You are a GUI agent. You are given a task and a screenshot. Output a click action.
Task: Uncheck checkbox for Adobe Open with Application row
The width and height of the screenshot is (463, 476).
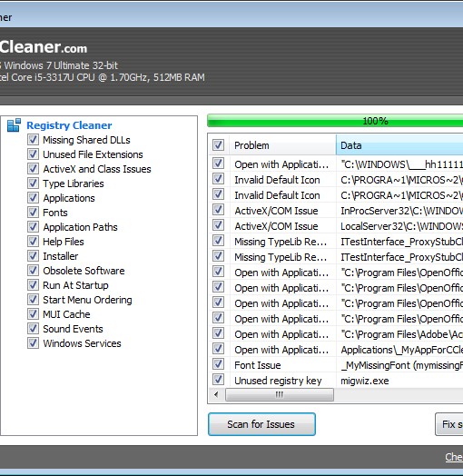(218, 333)
